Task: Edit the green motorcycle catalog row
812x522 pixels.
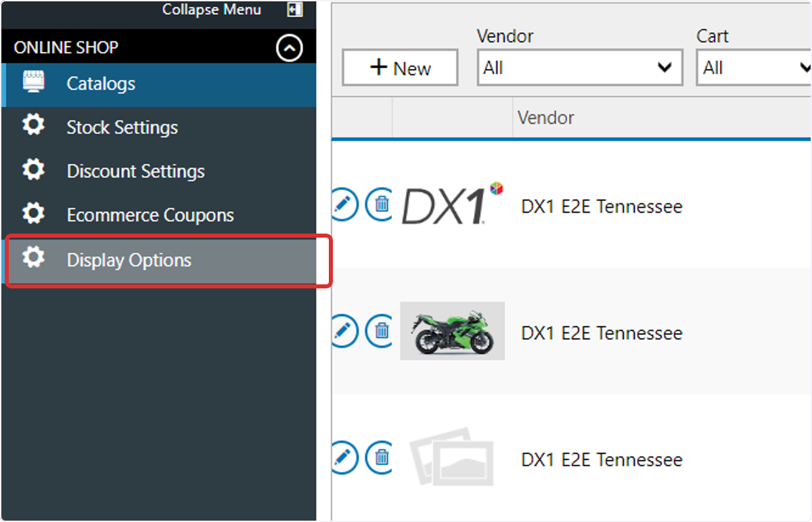Action: (345, 330)
